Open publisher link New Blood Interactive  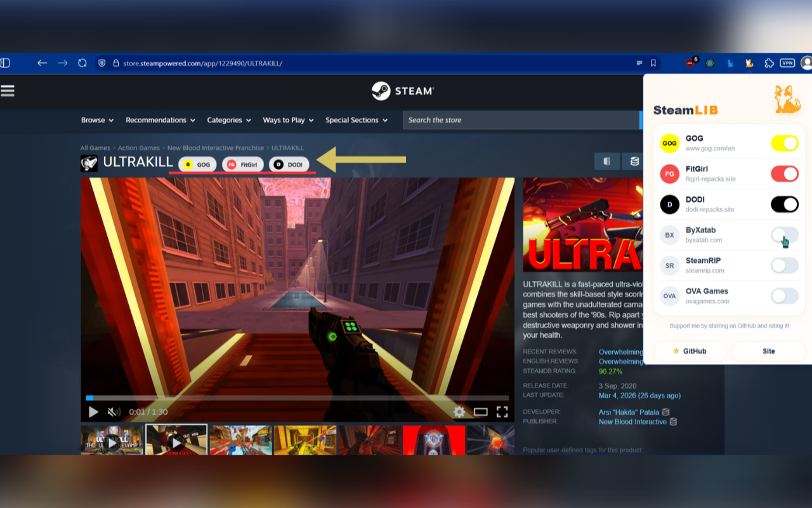(x=632, y=422)
